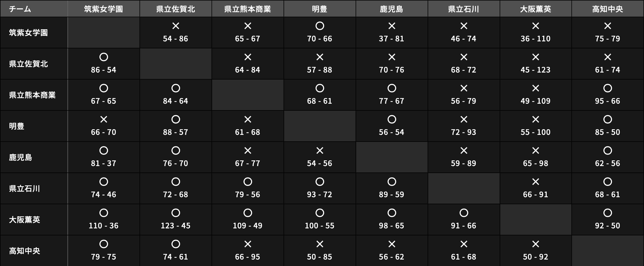Image resolution: width=644 pixels, height=266 pixels.
Task: Select the 100 - 55 score text
Action: (x=320, y=226)
